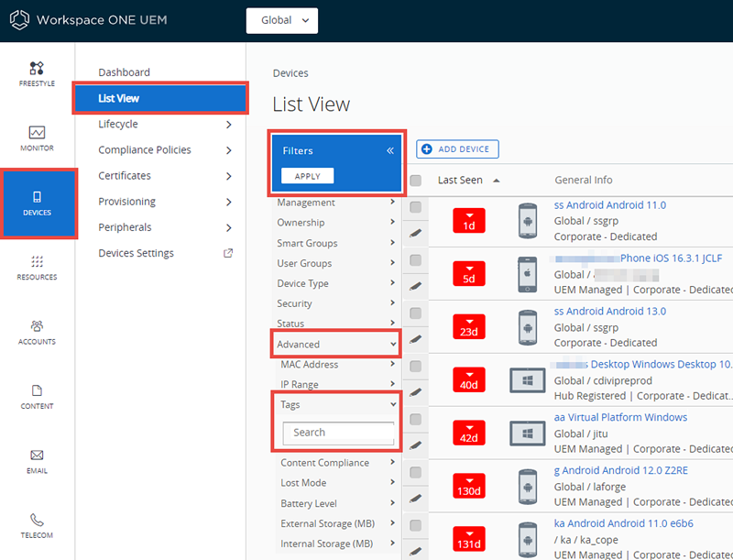Click the Windows device icon in 42d row

pos(528,434)
